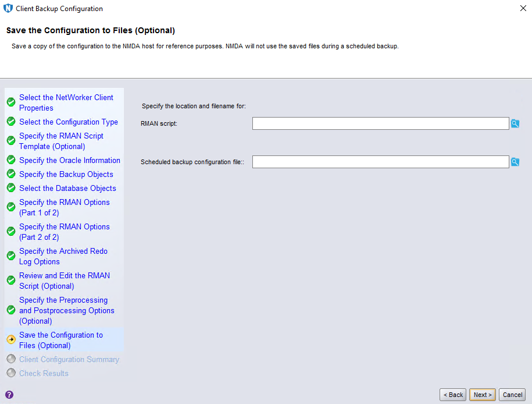Click browse icon for scheduled backup configuration file
The height and width of the screenshot is (404, 532).
click(515, 162)
